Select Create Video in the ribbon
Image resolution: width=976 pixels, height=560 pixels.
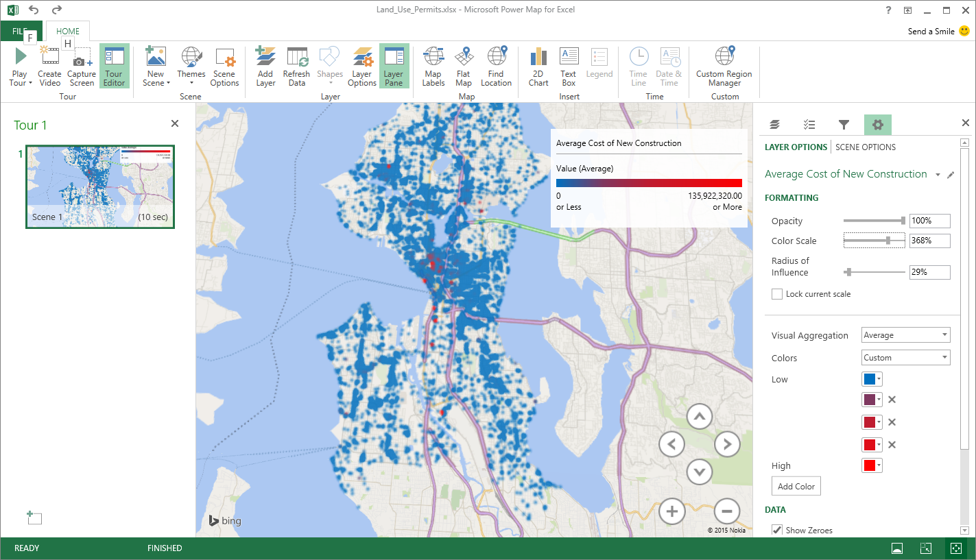click(49, 67)
